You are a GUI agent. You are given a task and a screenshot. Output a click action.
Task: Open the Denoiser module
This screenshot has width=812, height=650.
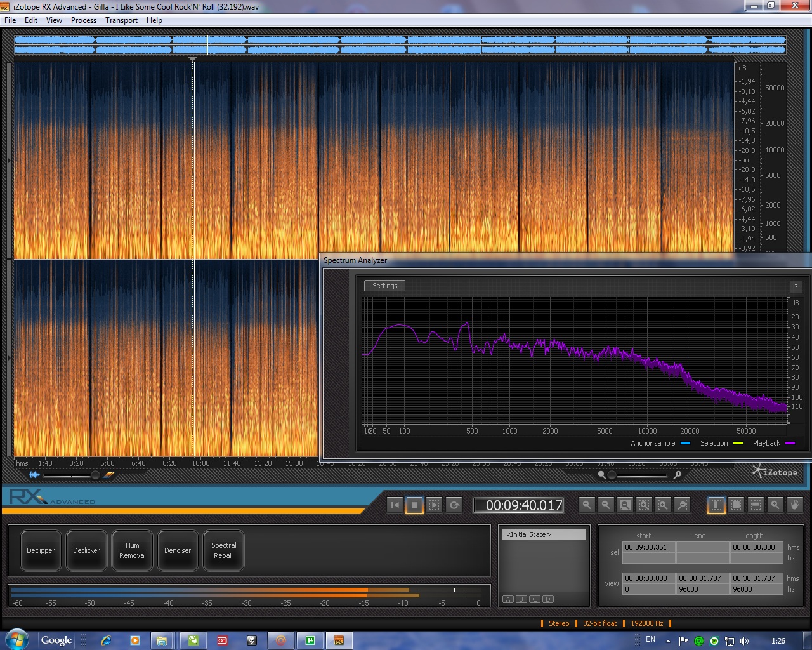tap(178, 550)
